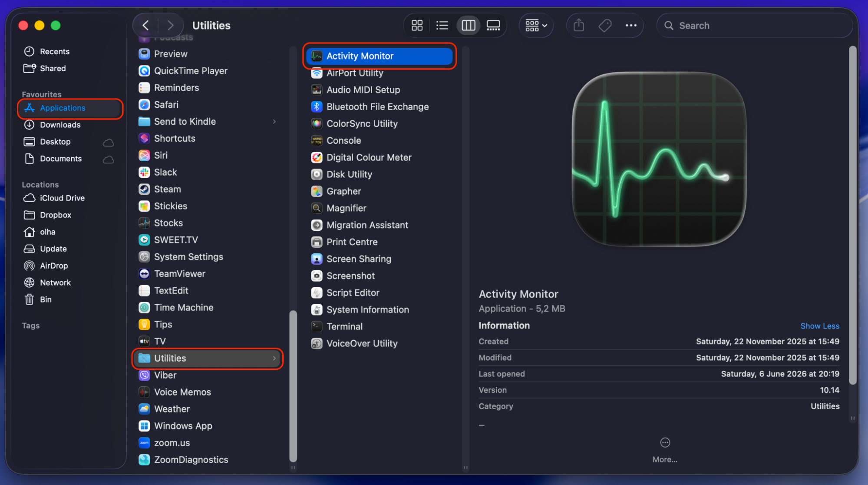
Task: Click the Documents iCloud status icon
Action: coord(109,159)
